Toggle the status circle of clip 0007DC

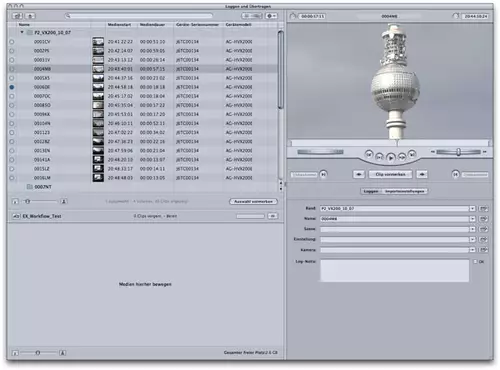point(12,96)
